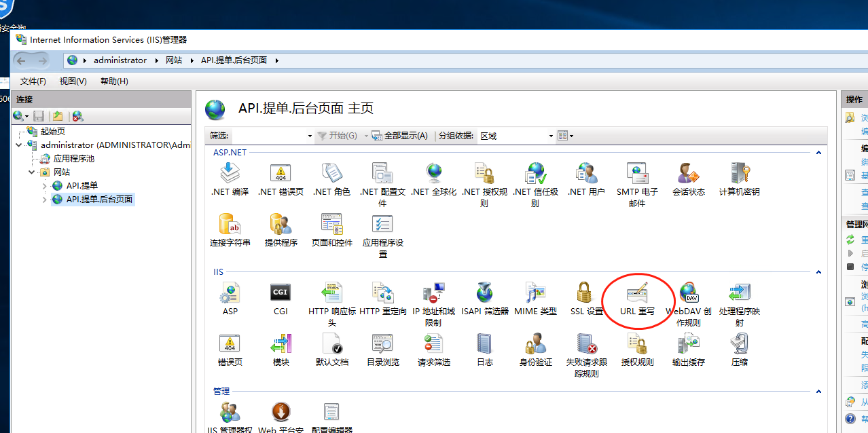Open the 配置编辑器 icon
The height and width of the screenshot is (433, 868).
(x=331, y=417)
